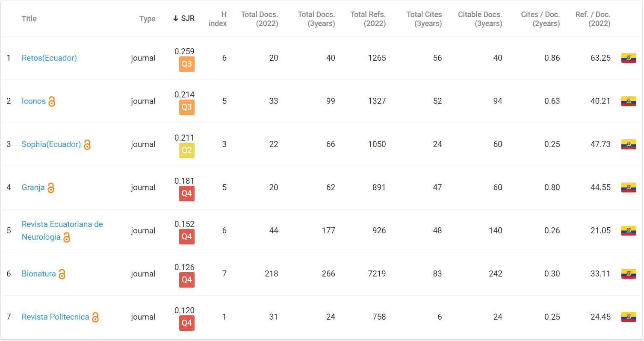Select SJR value 0.181 for Granja

click(x=184, y=181)
